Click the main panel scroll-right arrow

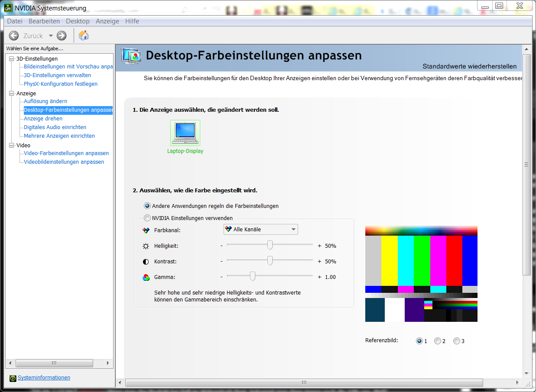[518, 383]
